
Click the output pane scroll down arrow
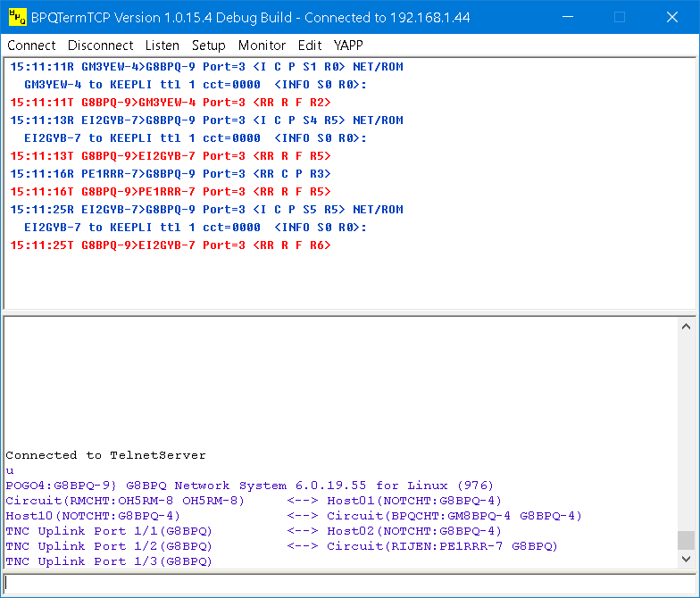(686, 559)
